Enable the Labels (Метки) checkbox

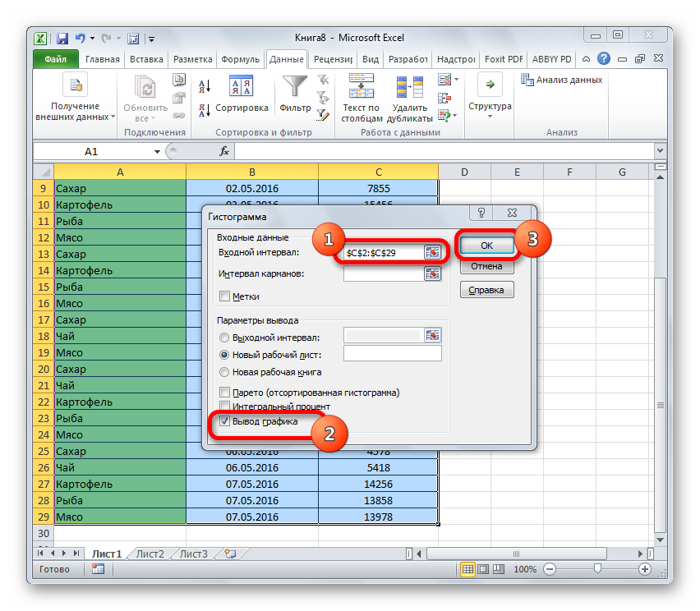(x=225, y=296)
